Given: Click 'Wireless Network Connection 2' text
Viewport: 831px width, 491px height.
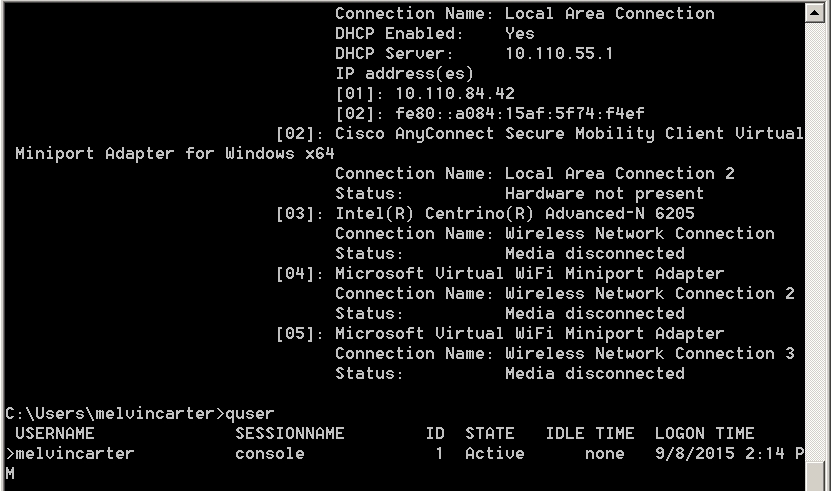Looking at the screenshot, I should pos(650,293).
